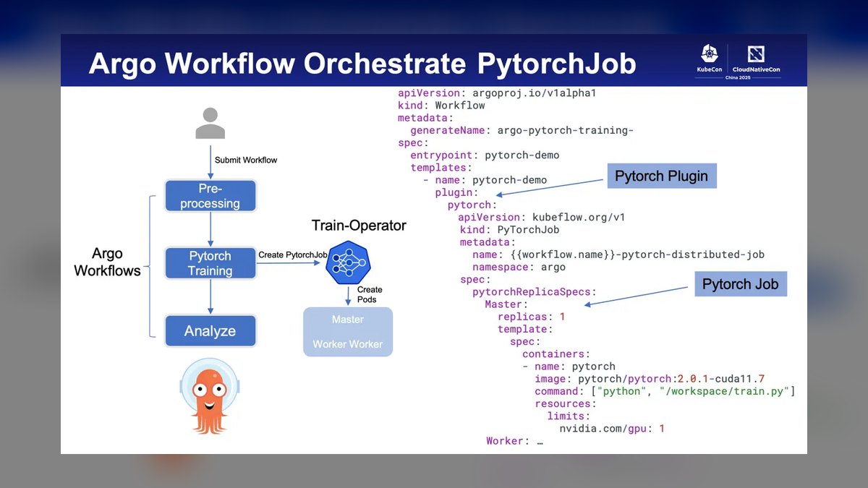Screen dimensions: 868x488
Task: Click the limits: line
Action: 569,416
